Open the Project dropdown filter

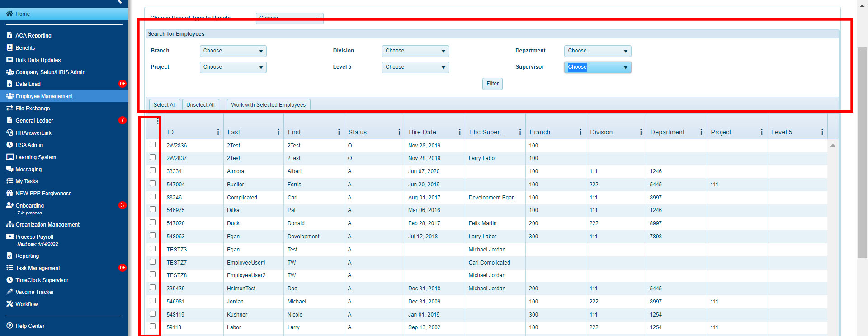(x=233, y=67)
